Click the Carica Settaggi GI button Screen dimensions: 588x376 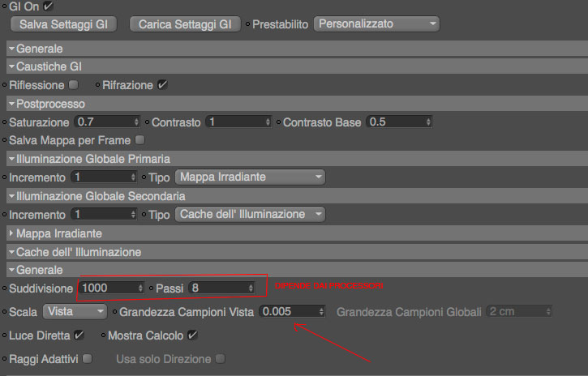[x=185, y=24]
